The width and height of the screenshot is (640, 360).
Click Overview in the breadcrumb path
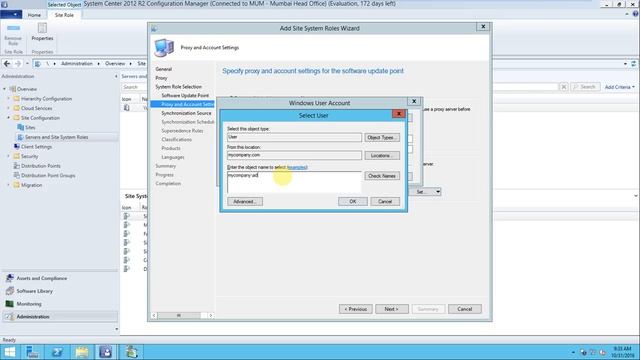click(x=115, y=64)
